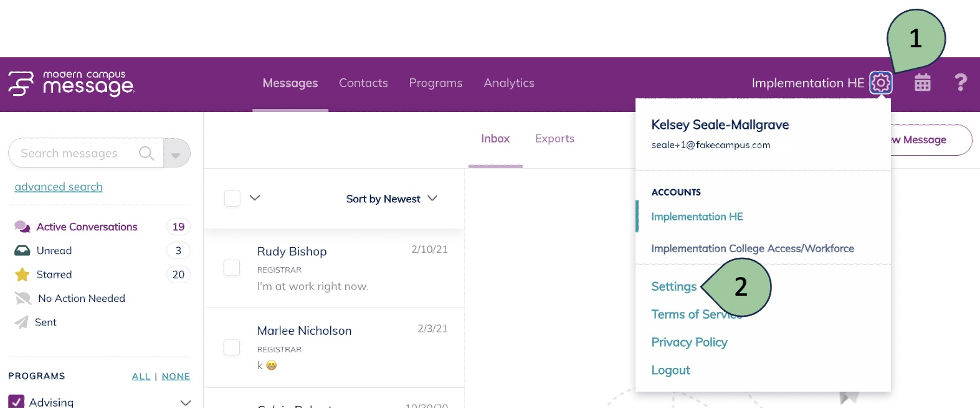
Task: Toggle the select-all messages checkbox
Action: pyautogui.click(x=232, y=199)
